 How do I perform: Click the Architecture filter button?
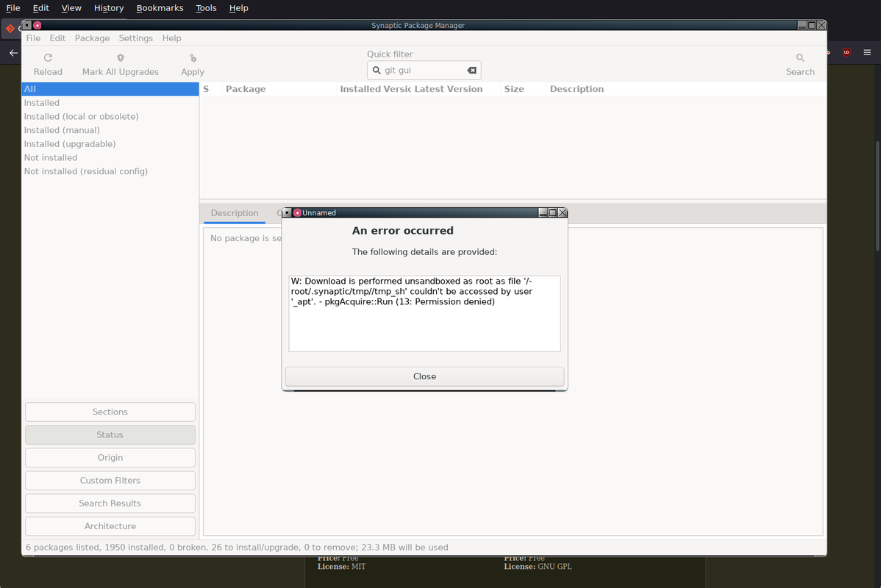(110, 526)
